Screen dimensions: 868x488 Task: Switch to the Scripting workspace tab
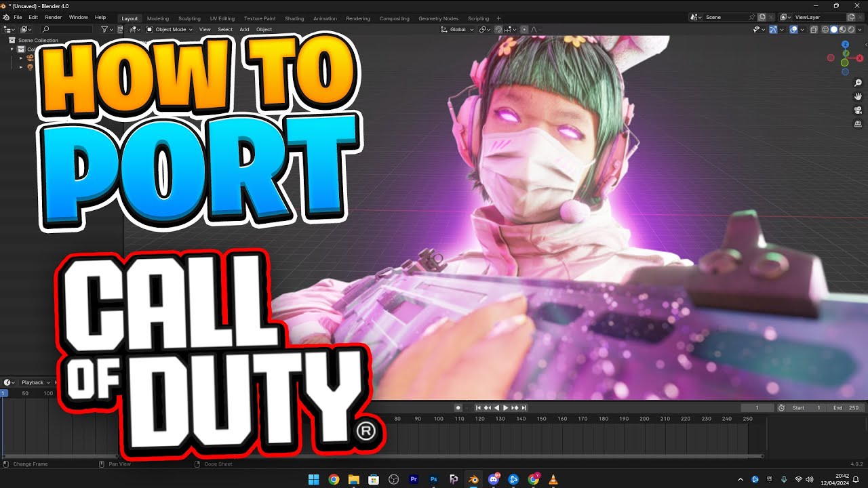point(478,18)
